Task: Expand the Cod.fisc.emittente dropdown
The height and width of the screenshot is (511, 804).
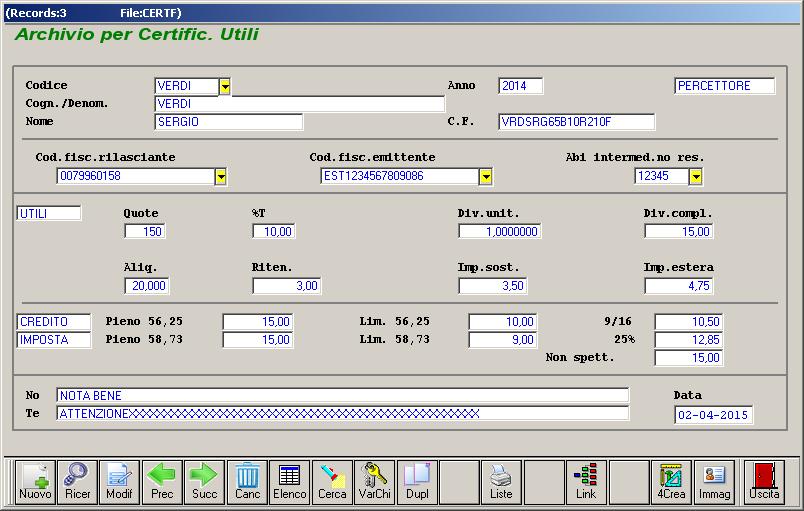Action: [486, 177]
